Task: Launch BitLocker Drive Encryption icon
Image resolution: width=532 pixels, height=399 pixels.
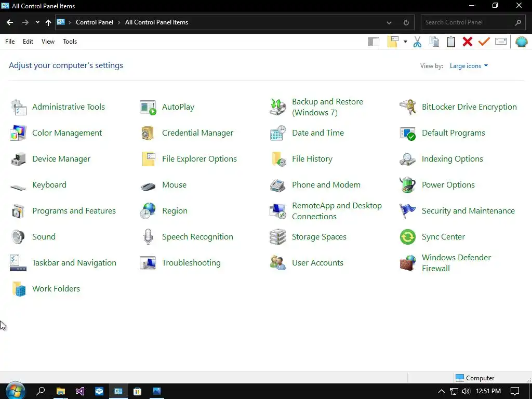Action: click(408, 107)
